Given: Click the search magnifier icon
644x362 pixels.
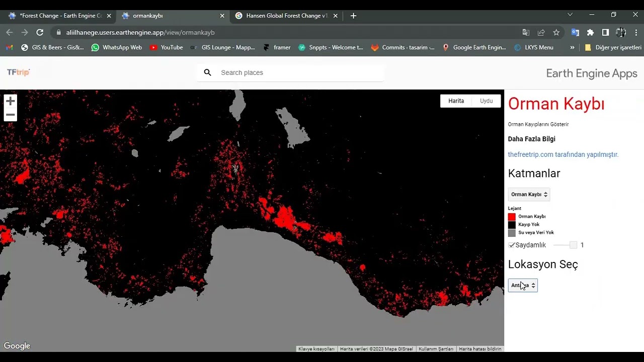Looking at the screenshot, I should click(207, 72).
